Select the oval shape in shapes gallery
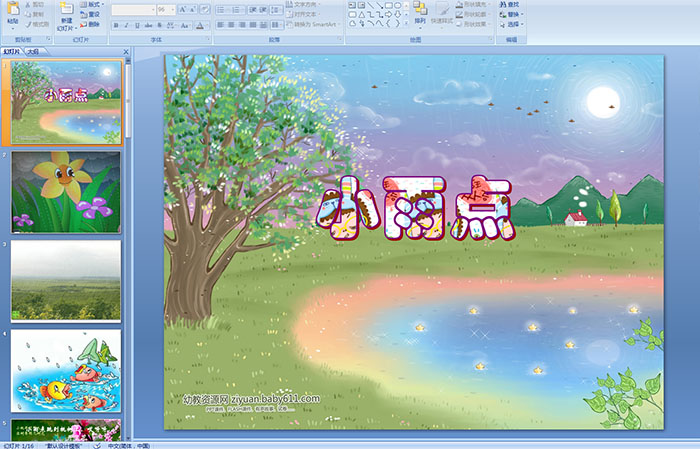 point(397,5)
